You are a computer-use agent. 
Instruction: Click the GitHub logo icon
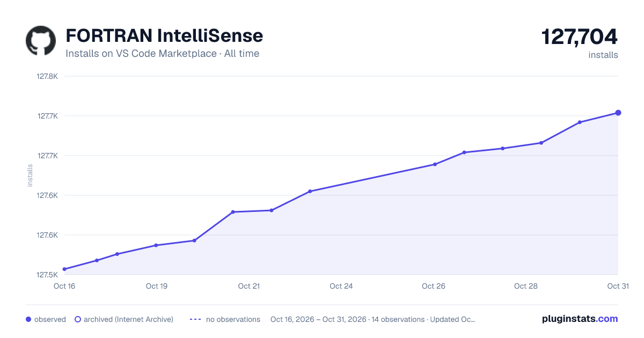41,41
